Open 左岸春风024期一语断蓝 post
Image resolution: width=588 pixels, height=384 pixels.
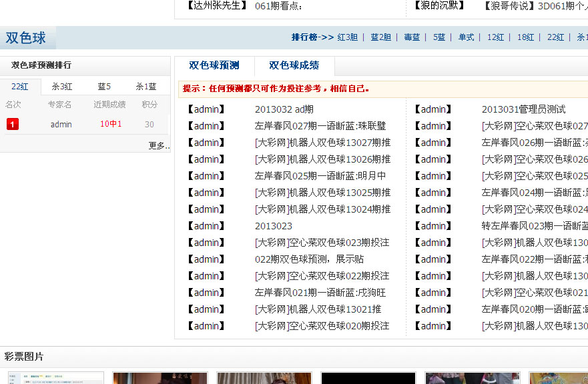tap(535, 193)
